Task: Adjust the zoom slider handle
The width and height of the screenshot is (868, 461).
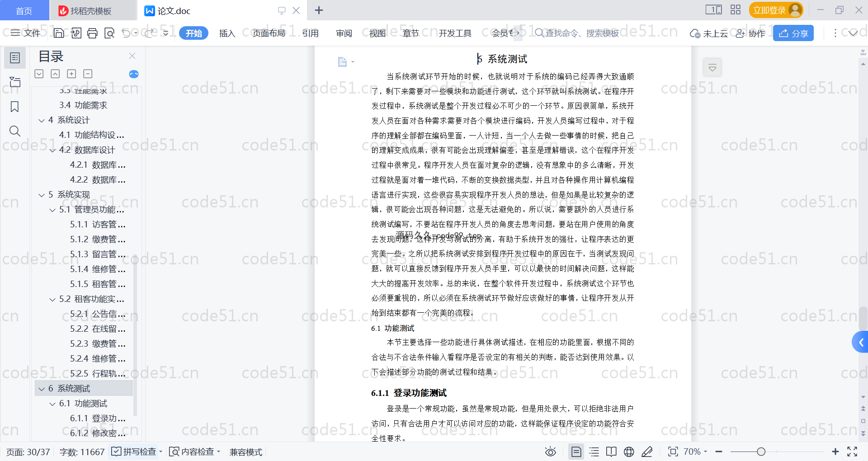Action: (x=761, y=452)
